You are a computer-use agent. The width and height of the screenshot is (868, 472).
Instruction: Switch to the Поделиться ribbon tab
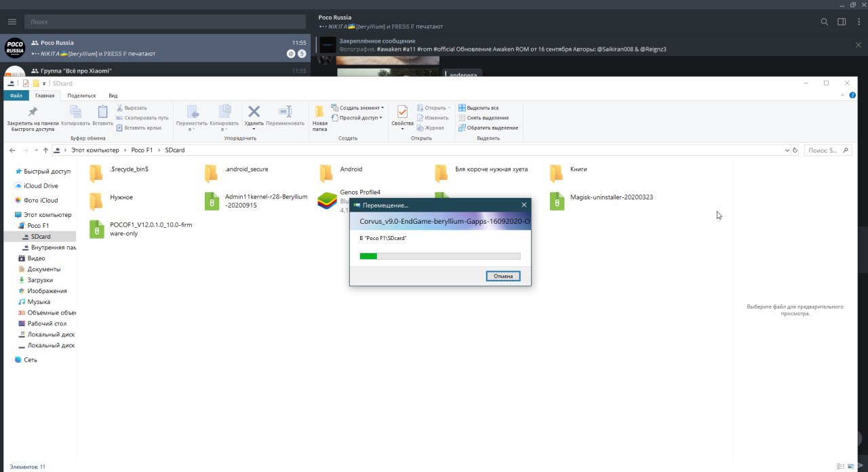pos(81,96)
